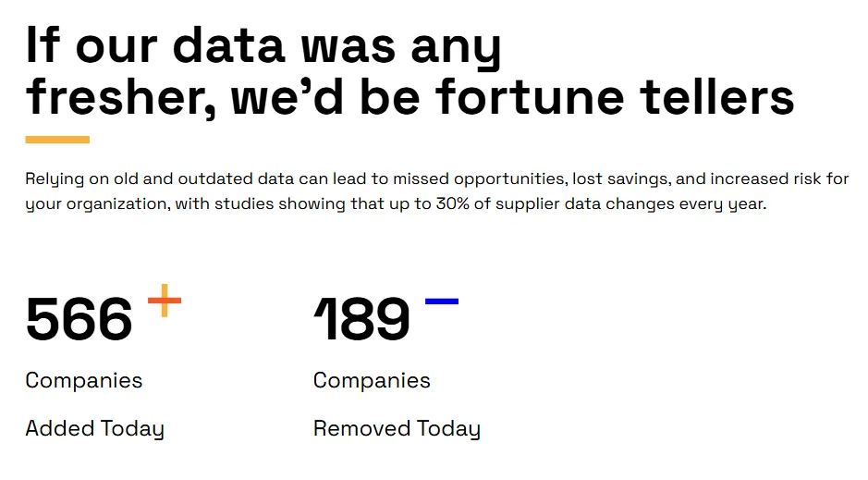Screen dimensions: 868x480
Task: Click the phrase "supplier data changes every year"
Action: [x=630, y=204]
